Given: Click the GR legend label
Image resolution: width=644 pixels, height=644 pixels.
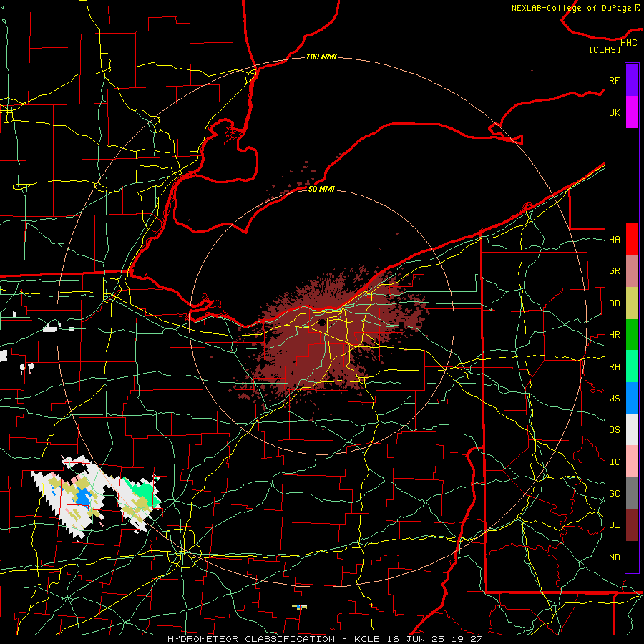Looking at the screenshot, I should point(614,271).
